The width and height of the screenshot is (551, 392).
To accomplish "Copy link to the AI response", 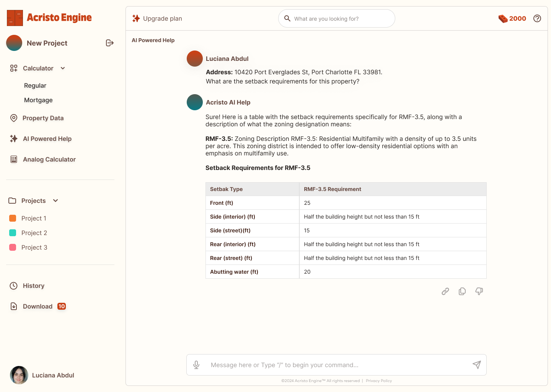I will click(445, 291).
